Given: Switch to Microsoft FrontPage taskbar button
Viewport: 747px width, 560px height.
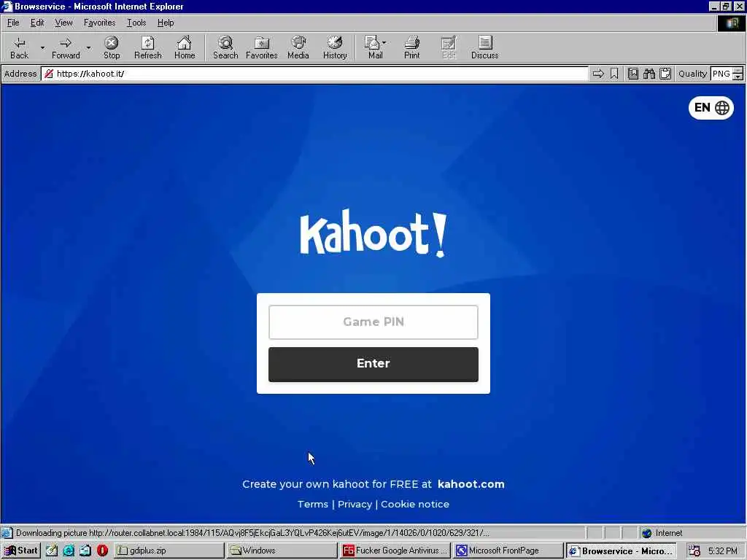Looking at the screenshot, I should [x=508, y=551].
